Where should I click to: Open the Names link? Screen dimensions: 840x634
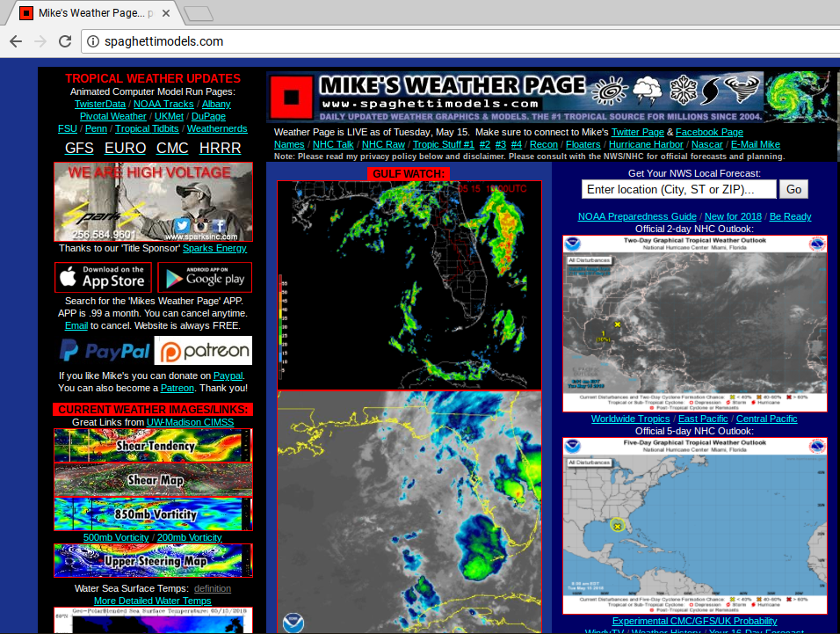[289, 144]
